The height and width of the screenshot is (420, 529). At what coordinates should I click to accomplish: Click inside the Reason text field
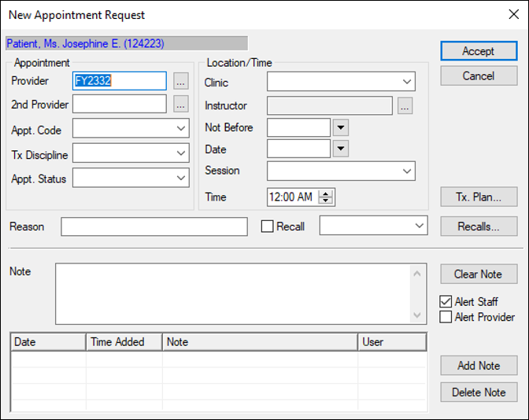pos(154,227)
